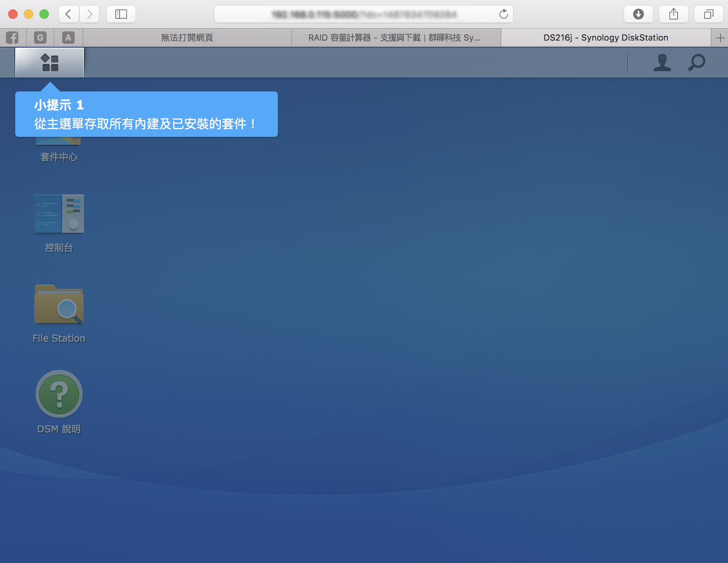Open the Safari share button

(x=673, y=14)
